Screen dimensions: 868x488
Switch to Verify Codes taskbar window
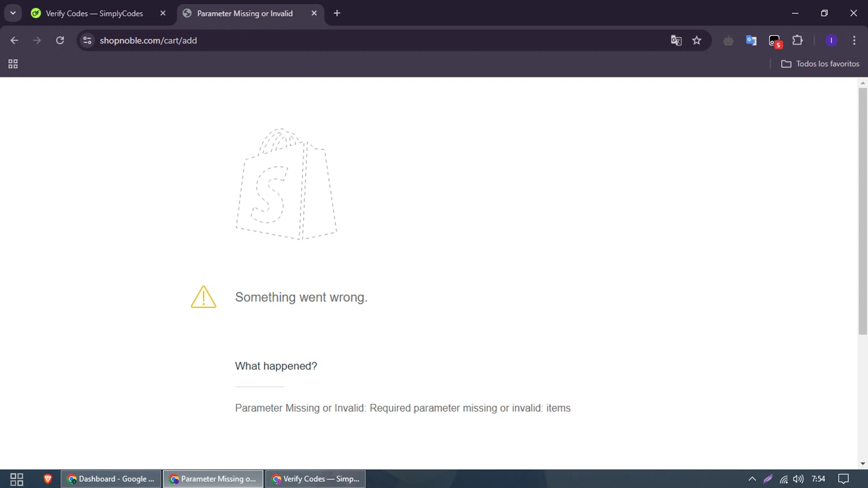315,479
